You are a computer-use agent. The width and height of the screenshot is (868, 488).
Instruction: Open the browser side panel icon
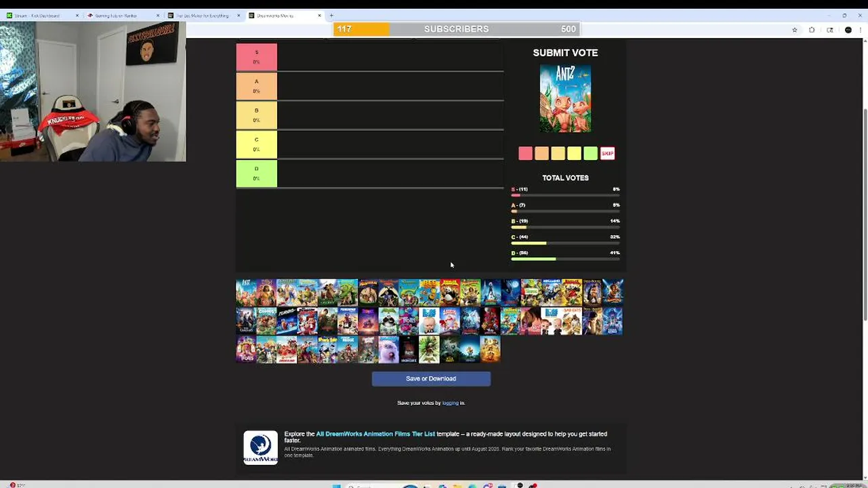(x=830, y=30)
